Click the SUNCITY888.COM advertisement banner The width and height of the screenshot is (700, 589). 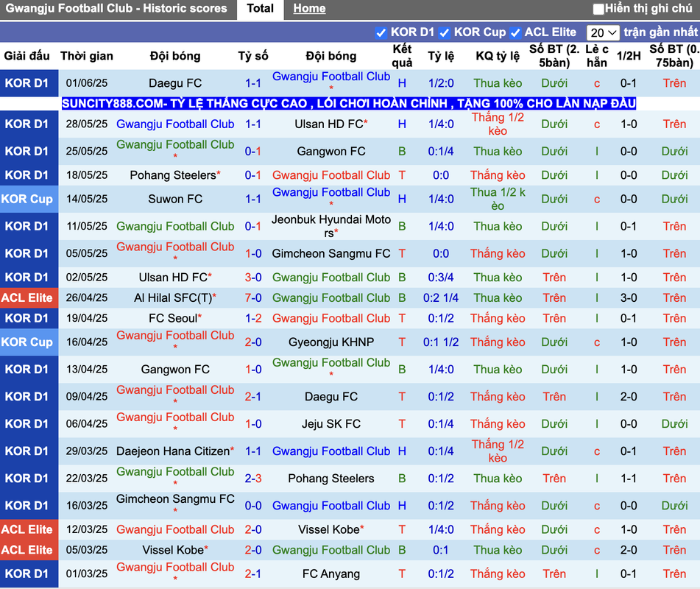pos(349,104)
